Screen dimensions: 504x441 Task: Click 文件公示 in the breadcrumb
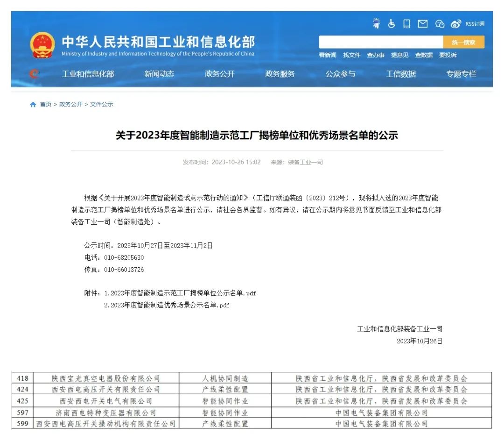(102, 105)
